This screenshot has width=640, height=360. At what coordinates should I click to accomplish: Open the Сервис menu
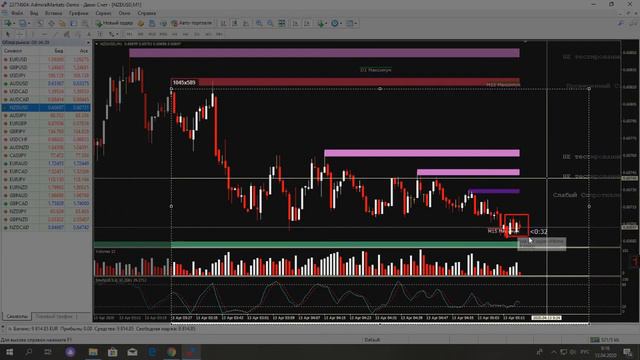[103, 13]
